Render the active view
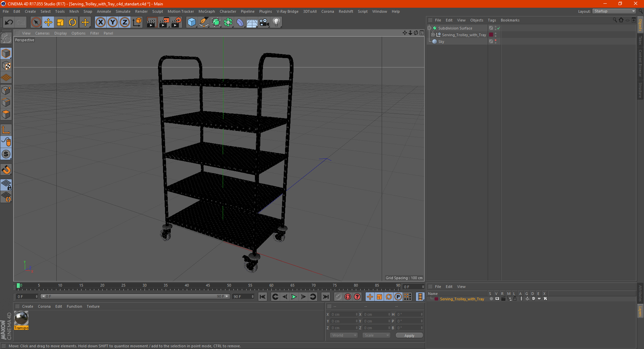This screenshot has width=644, height=349. 152,22
